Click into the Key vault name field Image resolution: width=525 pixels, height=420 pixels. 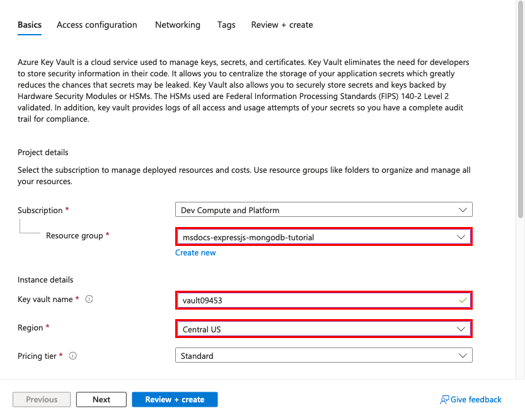click(x=315, y=300)
